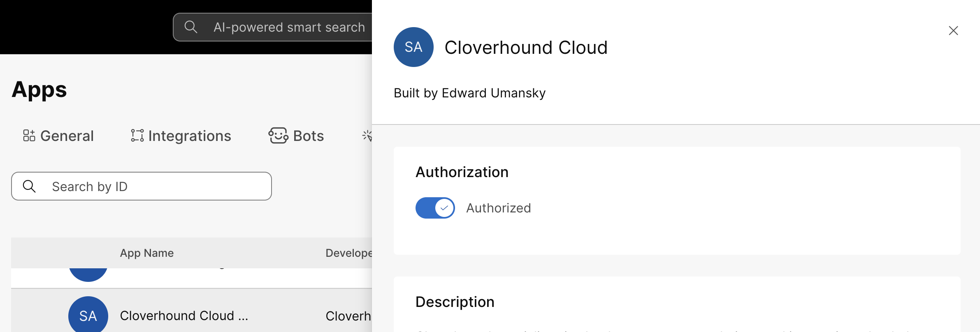Select the Cloverhound Cloud app row
This screenshot has width=980, height=332.
(x=184, y=315)
